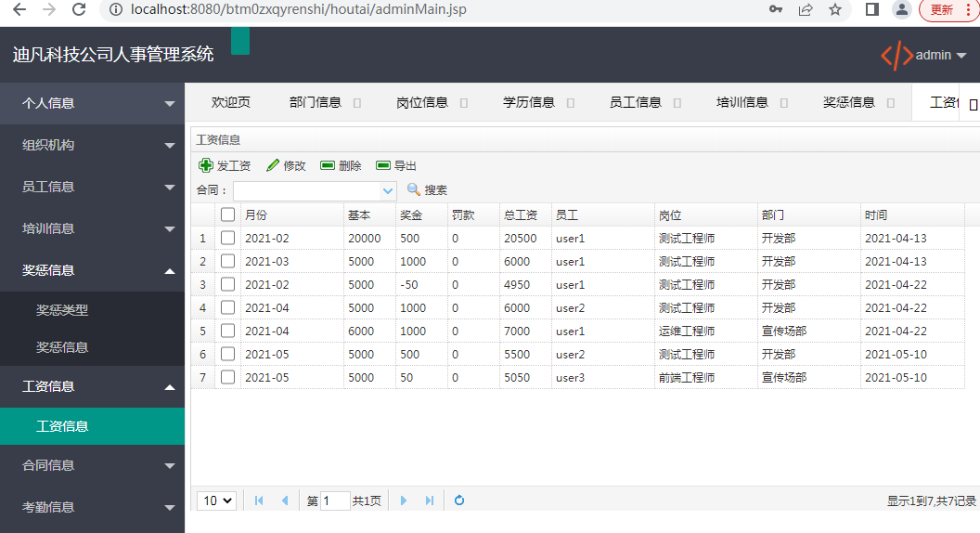Close the 部门信息 tab
The image size is (980, 533).
tap(357, 103)
